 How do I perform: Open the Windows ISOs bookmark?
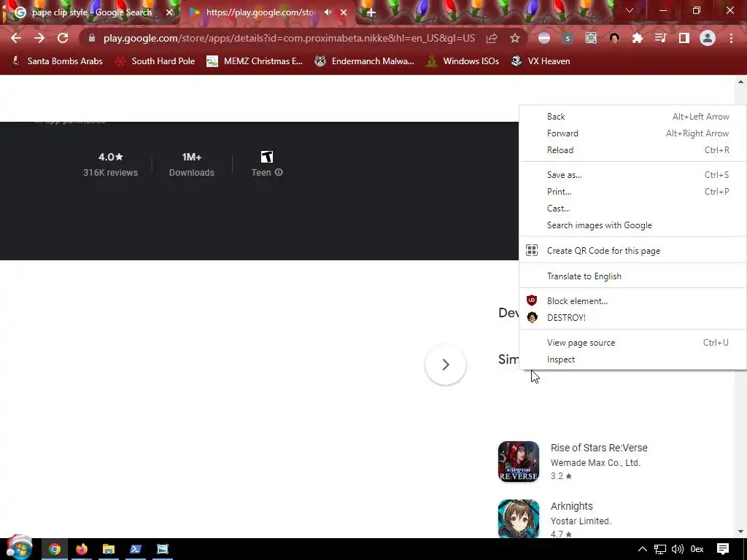coord(462,61)
